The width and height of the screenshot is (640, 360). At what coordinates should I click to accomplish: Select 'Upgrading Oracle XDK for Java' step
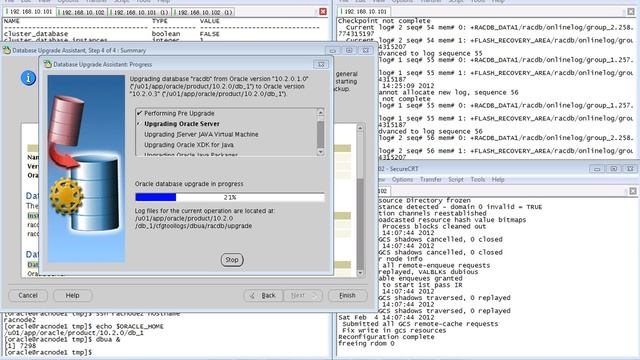(189, 145)
